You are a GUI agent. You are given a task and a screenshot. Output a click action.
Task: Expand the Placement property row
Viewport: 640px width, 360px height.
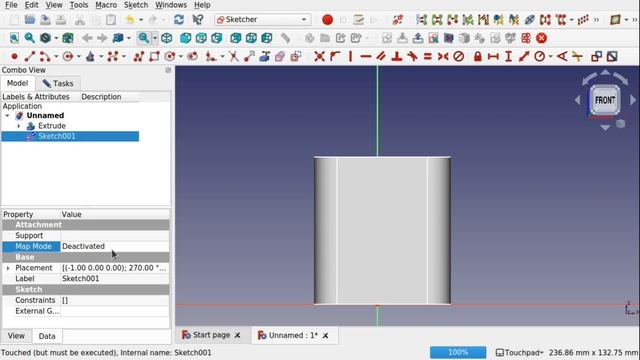click(8, 268)
